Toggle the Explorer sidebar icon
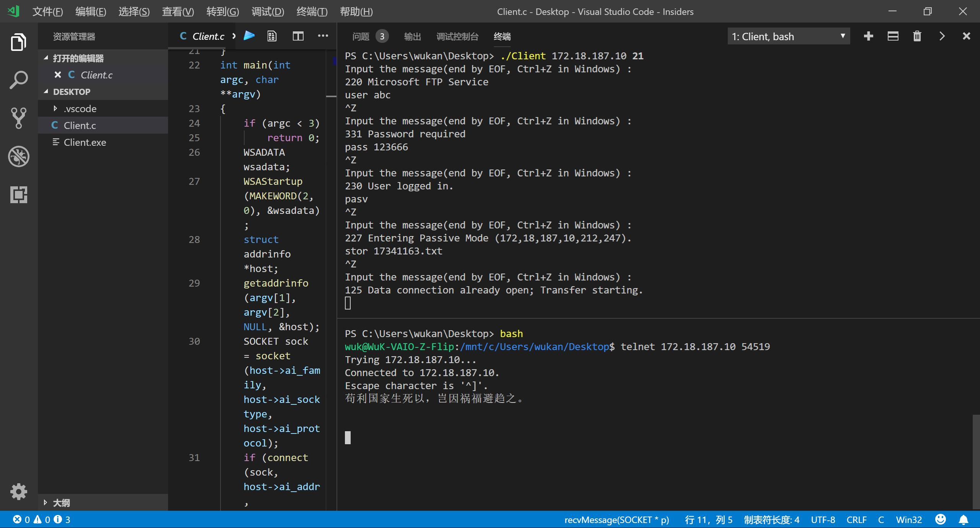The width and height of the screenshot is (980, 528). pos(18,42)
